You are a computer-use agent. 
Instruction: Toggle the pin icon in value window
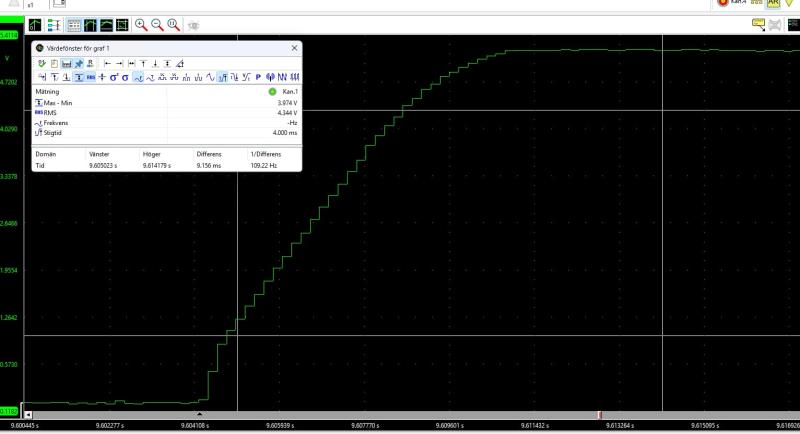click(x=78, y=63)
